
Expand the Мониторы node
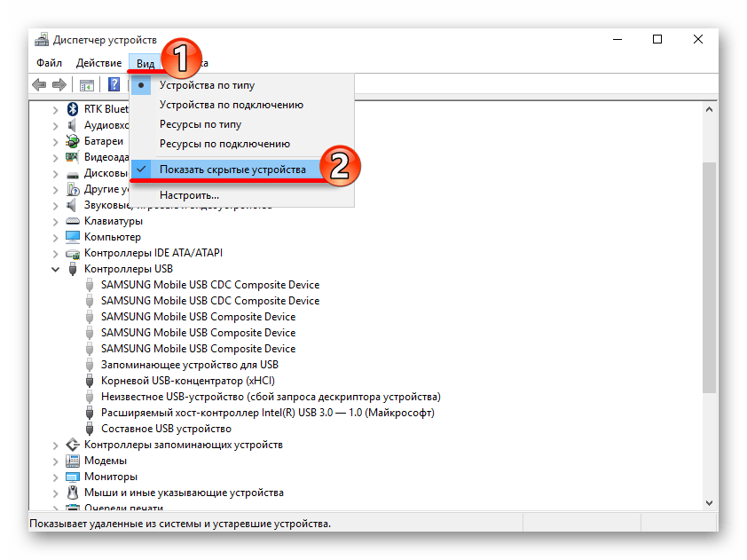click(x=55, y=477)
